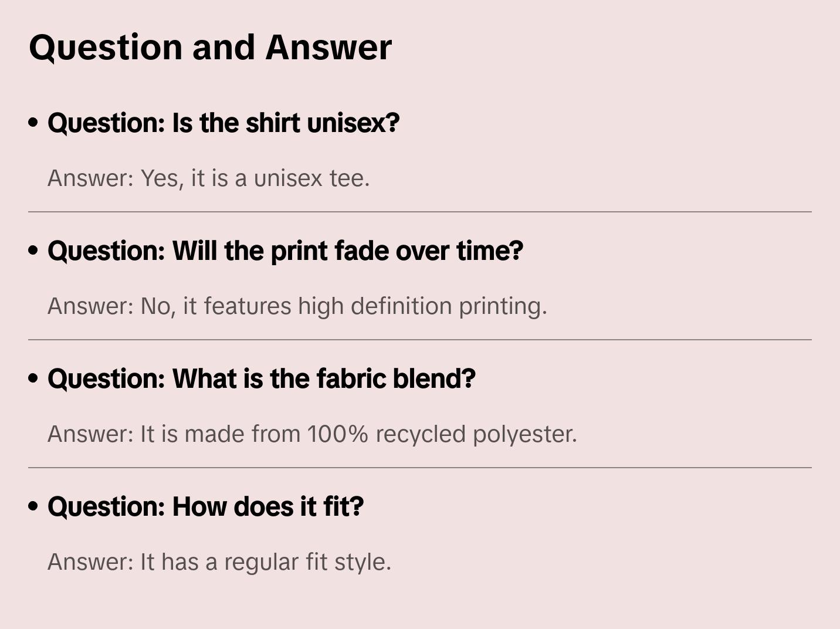Image resolution: width=840 pixels, height=629 pixels.
Task: Click the '100%' text in the fabric answer
Action: point(338,434)
